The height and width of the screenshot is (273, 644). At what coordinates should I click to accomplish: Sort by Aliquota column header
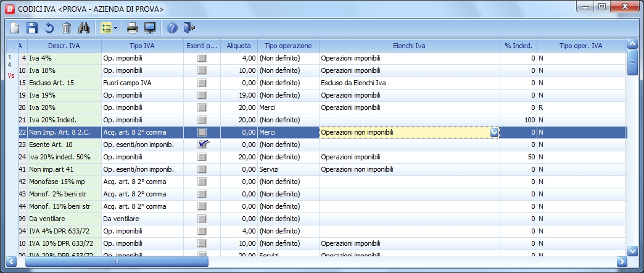(239, 46)
